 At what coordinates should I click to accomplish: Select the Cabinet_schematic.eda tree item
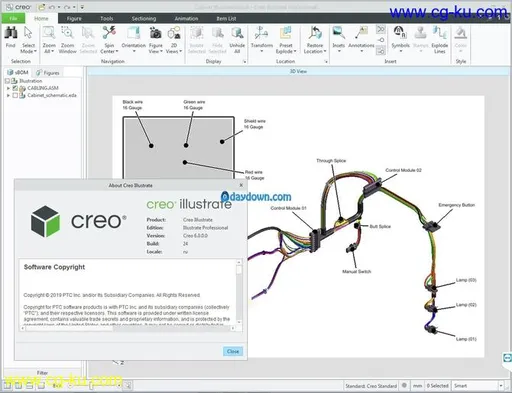[x=52, y=95]
